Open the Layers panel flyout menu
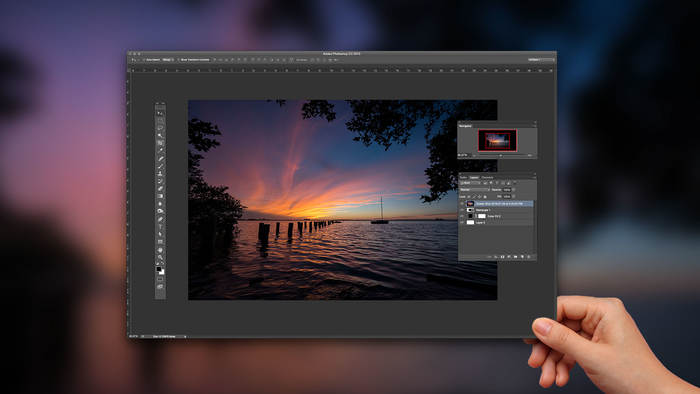700x394 pixels. (534, 178)
